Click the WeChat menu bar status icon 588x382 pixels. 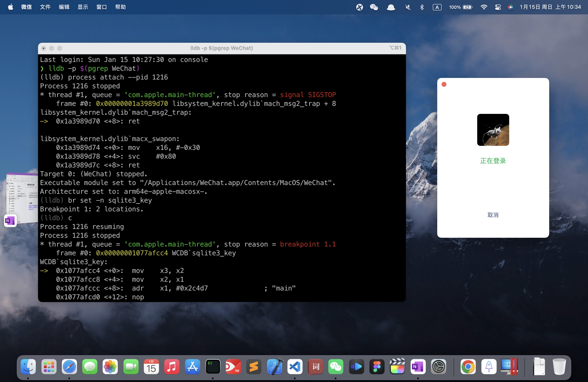(374, 7)
